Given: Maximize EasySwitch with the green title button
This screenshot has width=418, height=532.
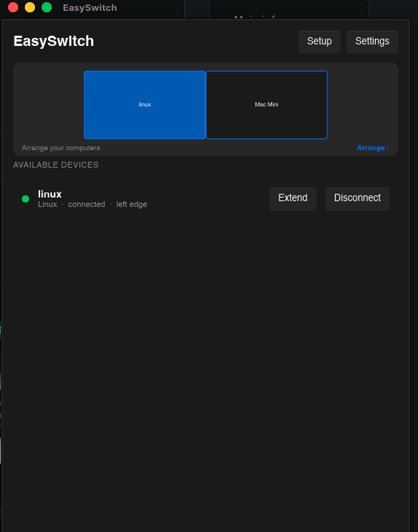Looking at the screenshot, I should pyautogui.click(x=47, y=7).
